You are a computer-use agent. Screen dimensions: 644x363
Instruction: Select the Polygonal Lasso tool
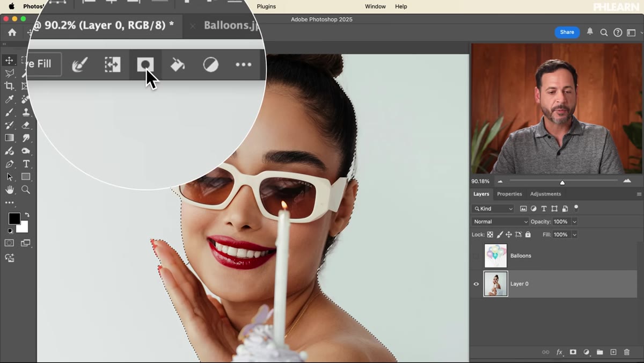pyautogui.click(x=9, y=73)
